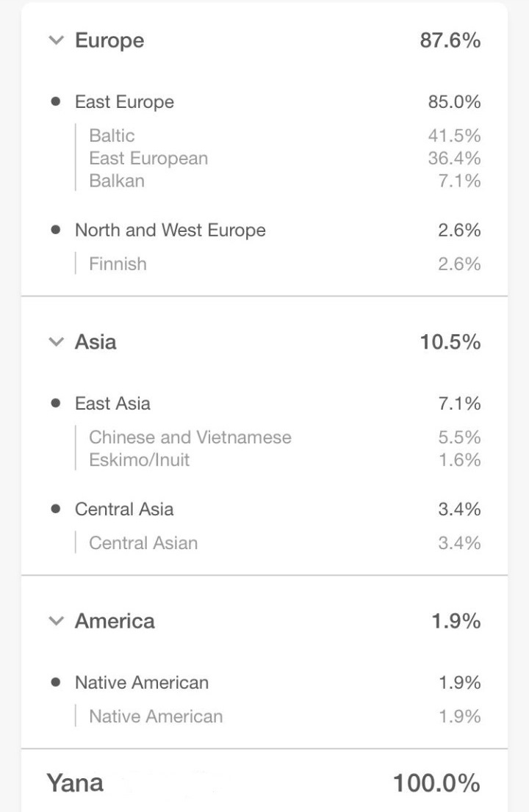
Task: Collapse the America section chevron
Action: pyautogui.click(x=56, y=621)
